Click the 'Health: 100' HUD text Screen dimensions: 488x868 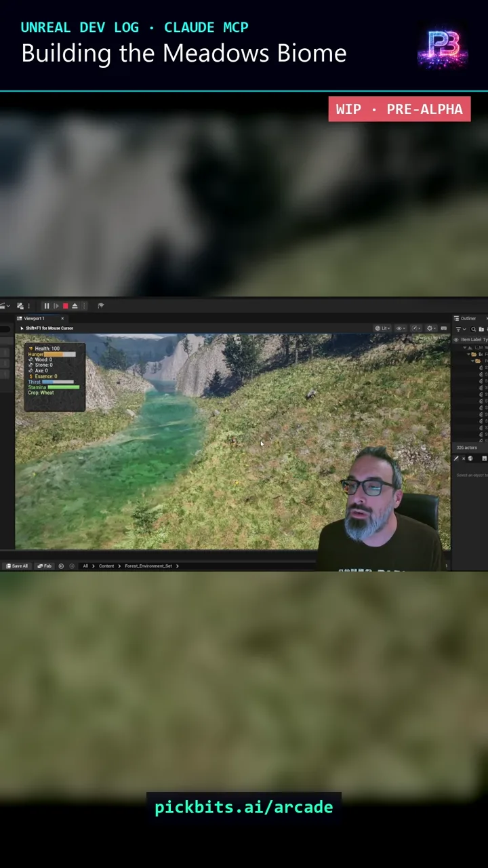point(47,349)
